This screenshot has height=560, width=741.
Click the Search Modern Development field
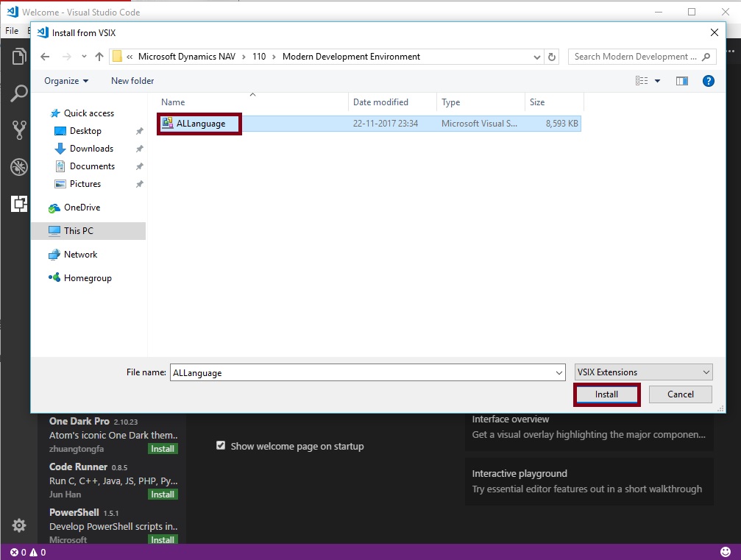pyautogui.click(x=635, y=57)
